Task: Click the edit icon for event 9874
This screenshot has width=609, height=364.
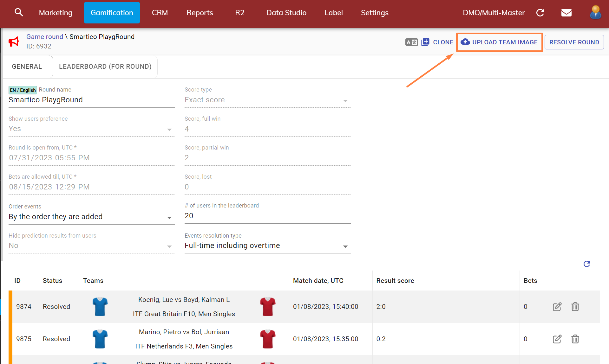Action: (x=557, y=307)
